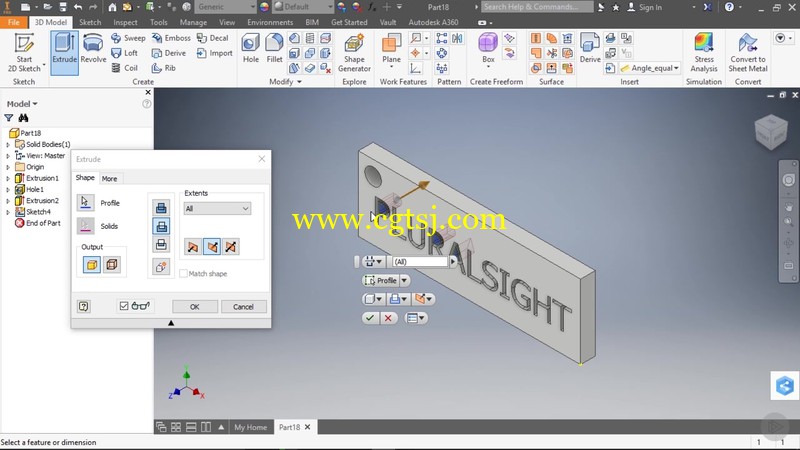Start 2D Sketch
The height and width of the screenshot is (450, 800).
[24, 53]
